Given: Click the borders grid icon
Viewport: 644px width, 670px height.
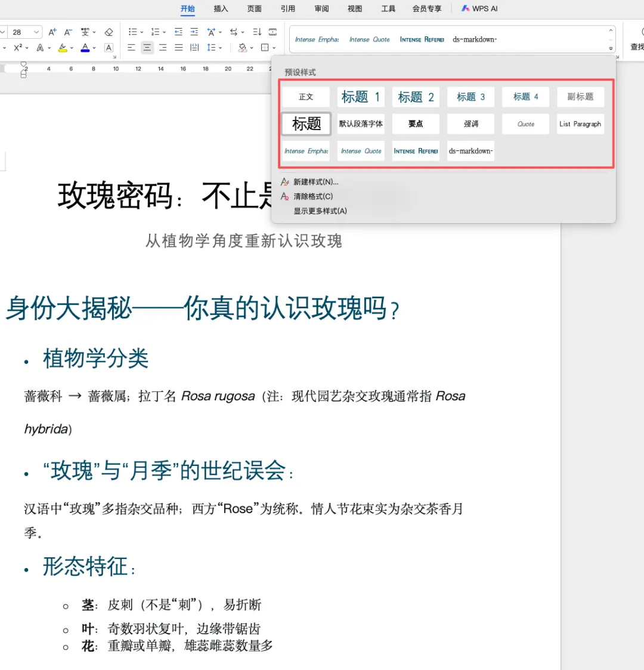Looking at the screenshot, I should [x=265, y=47].
